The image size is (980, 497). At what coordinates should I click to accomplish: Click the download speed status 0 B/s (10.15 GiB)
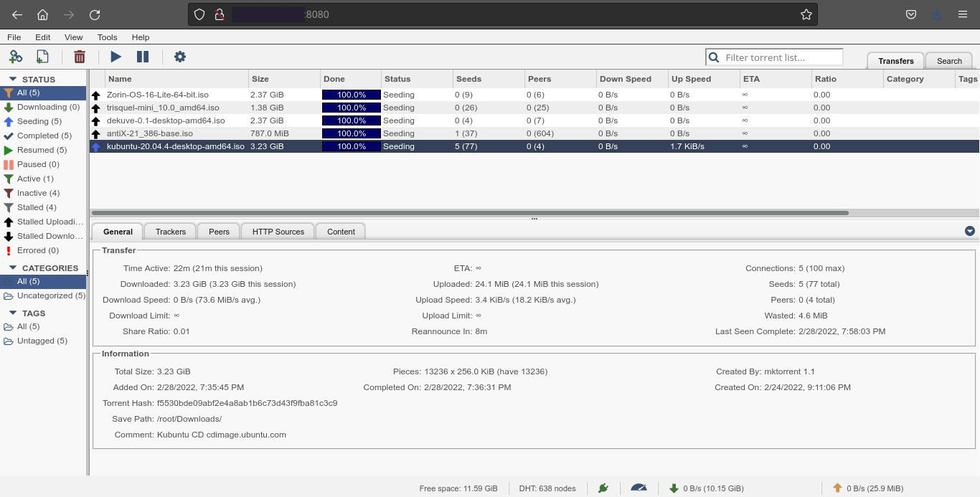pyautogui.click(x=707, y=488)
